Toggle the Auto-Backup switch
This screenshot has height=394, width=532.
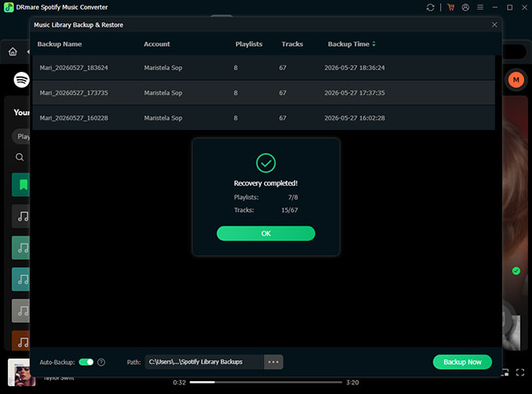click(x=86, y=362)
